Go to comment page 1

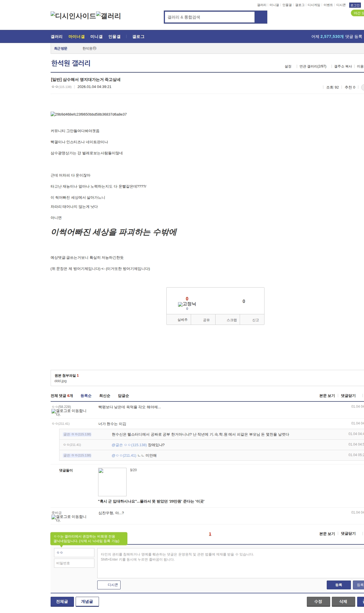pyautogui.click(x=210, y=534)
